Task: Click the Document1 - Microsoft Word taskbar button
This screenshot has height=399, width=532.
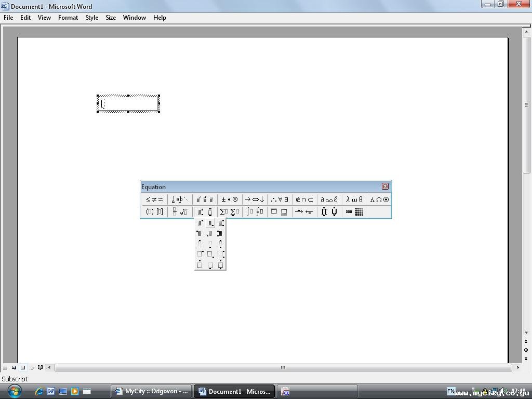Action: 234,391
